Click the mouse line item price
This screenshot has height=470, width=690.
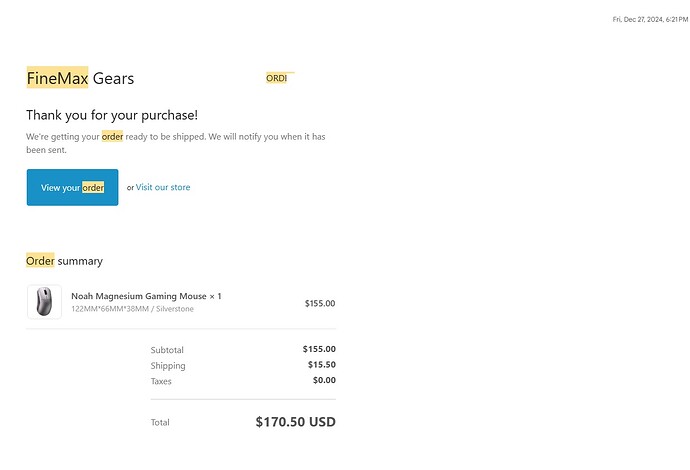[319, 303]
